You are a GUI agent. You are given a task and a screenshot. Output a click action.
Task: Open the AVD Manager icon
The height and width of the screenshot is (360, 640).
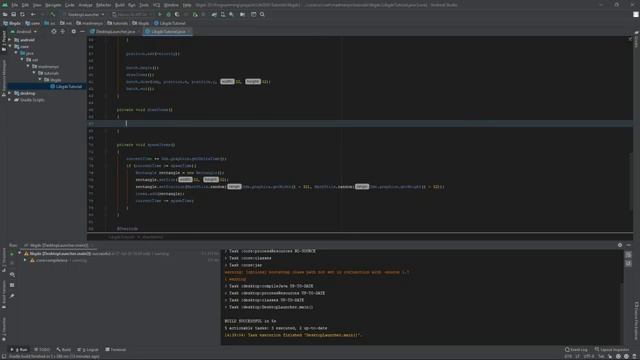click(223, 14)
